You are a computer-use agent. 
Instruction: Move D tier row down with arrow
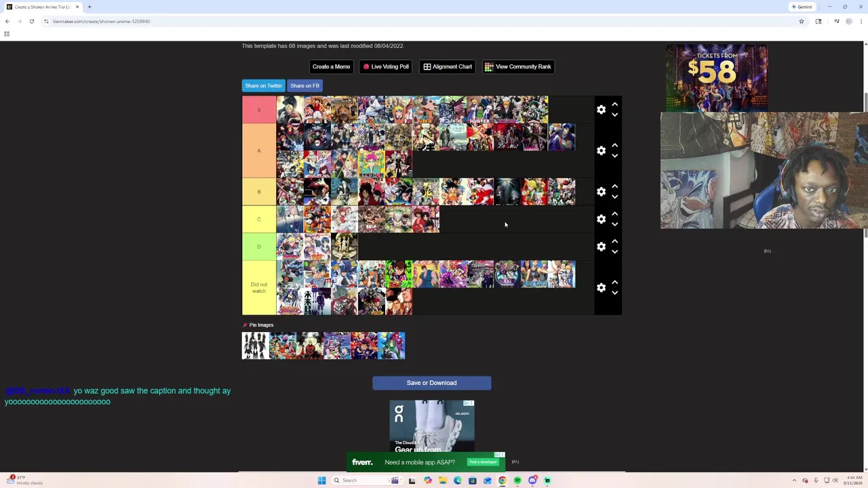click(614, 251)
